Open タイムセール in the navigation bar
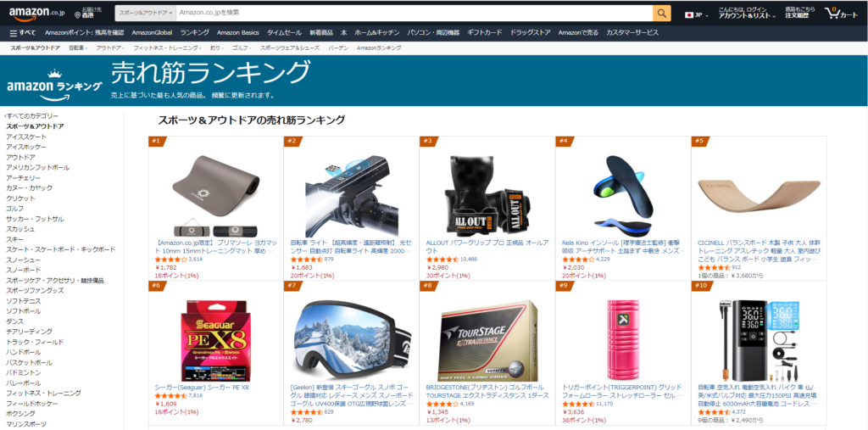 [284, 33]
